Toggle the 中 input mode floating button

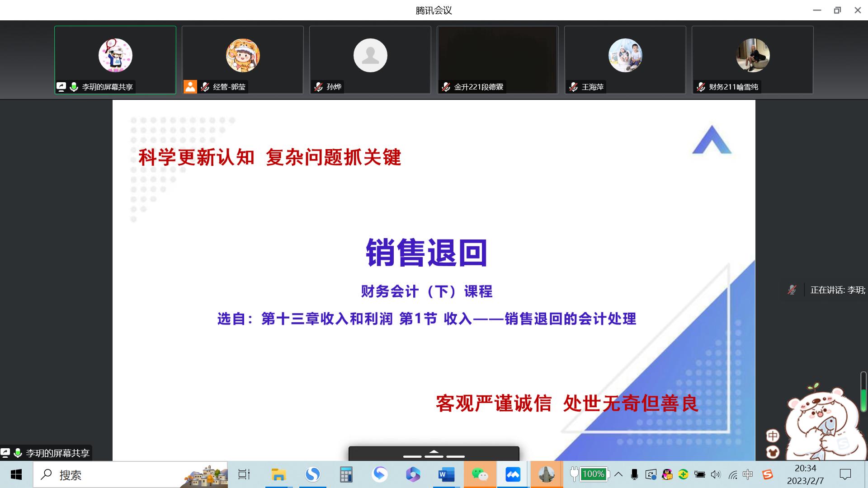pyautogui.click(x=773, y=436)
